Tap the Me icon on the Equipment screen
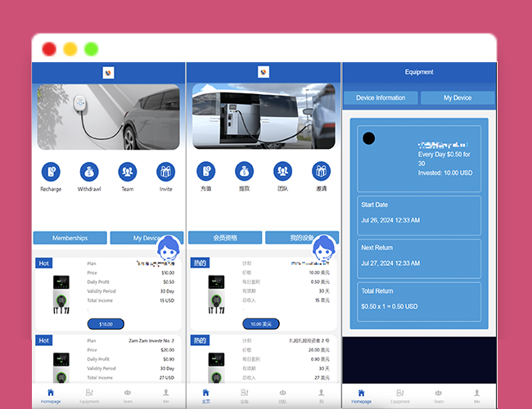 click(476, 396)
